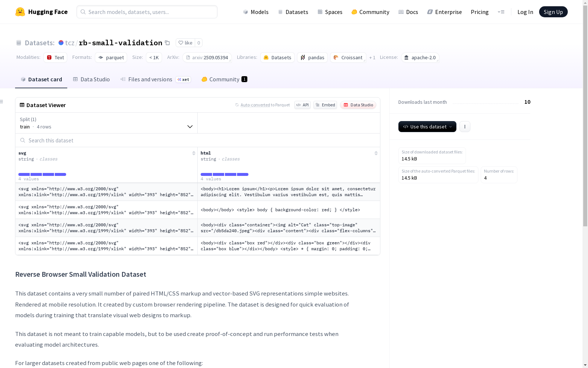Click the Number of rows value box
588x368 pixels.
[499, 175]
